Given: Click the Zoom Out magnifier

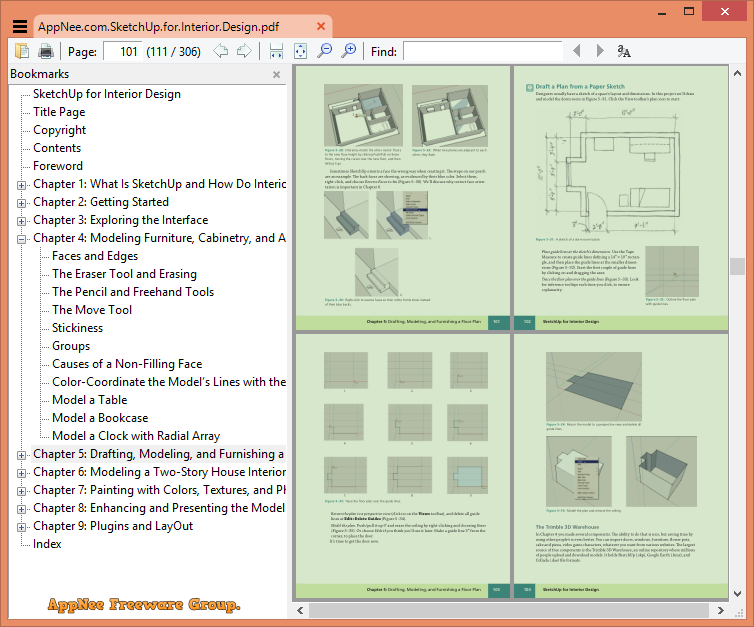Looking at the screenshot, I should pos(325,50).
